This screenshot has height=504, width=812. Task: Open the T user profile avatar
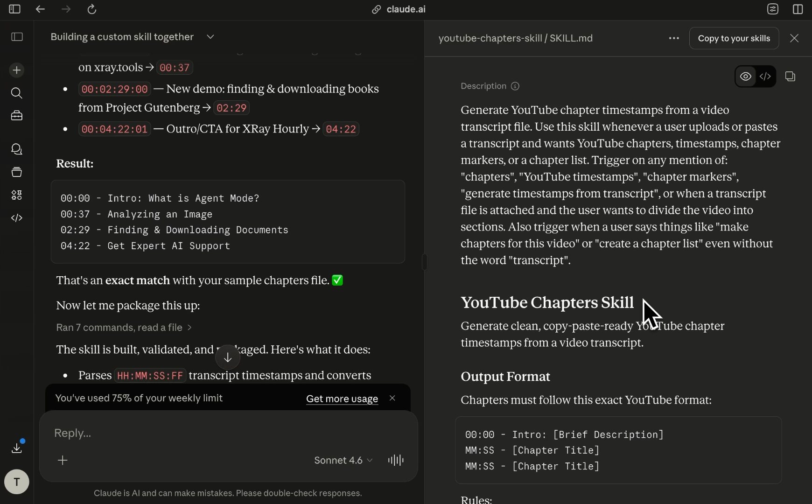pyautogui.click(x=17, y=482)
